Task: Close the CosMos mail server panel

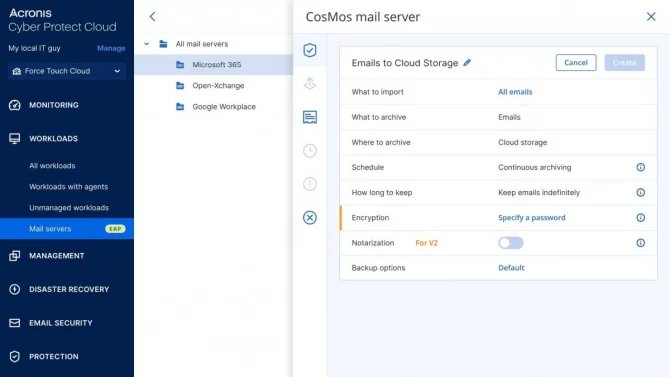Action: click(651, 17)
